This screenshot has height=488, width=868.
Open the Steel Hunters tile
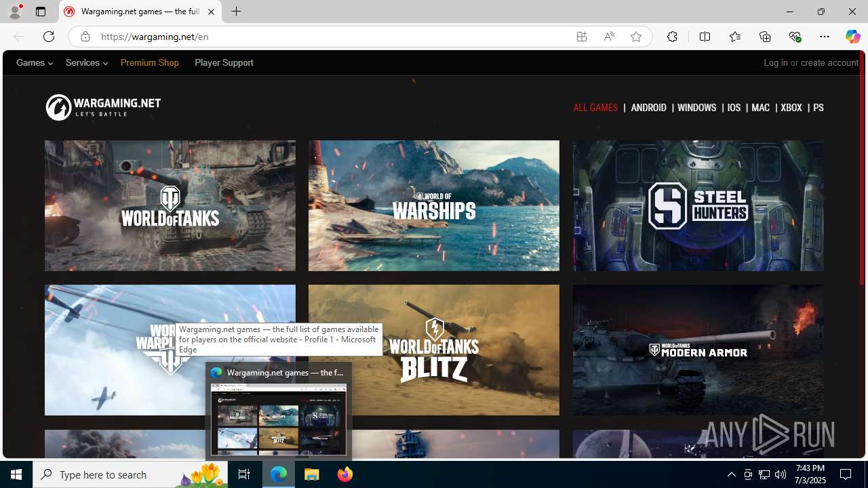pos(698,205)
